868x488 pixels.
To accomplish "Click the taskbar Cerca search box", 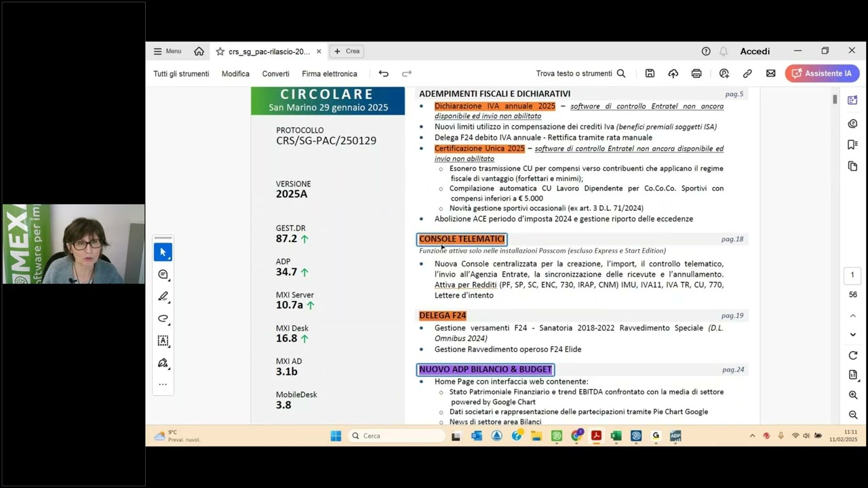I will 397,436.
